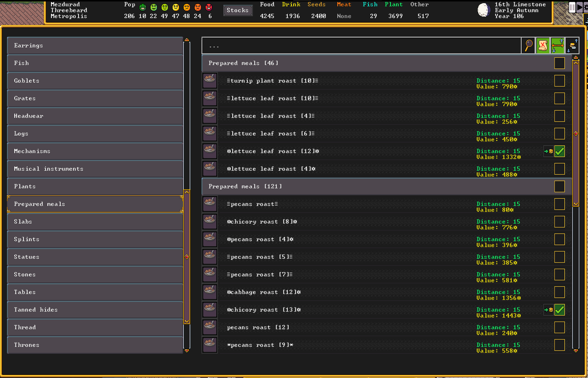Click the magnifying glass search icon
The image size is (588, 378).
(x=529, y=46)
